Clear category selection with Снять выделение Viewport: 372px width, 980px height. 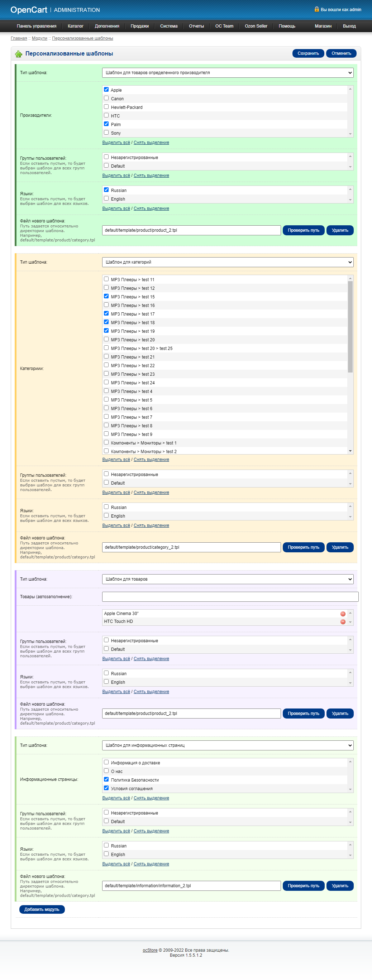(x=151, y=460)
